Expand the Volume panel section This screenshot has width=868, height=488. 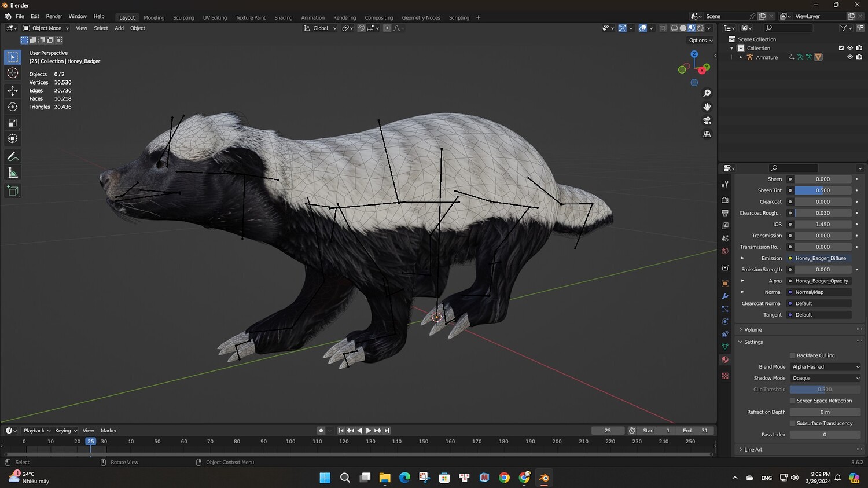tap(753, 330)
